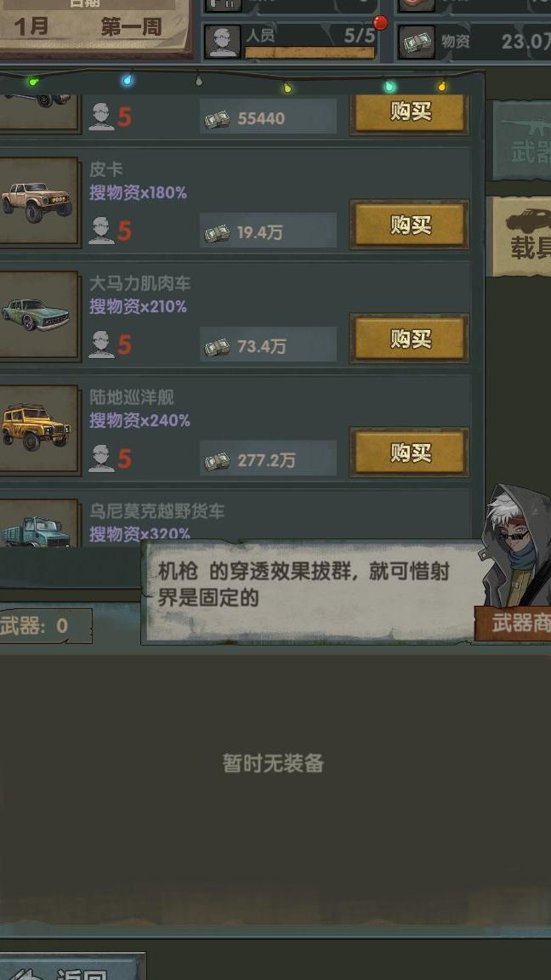Screen dimensions: 551x980
Task: Open the 物资 supplies cash icon
Action: [416, 41]
